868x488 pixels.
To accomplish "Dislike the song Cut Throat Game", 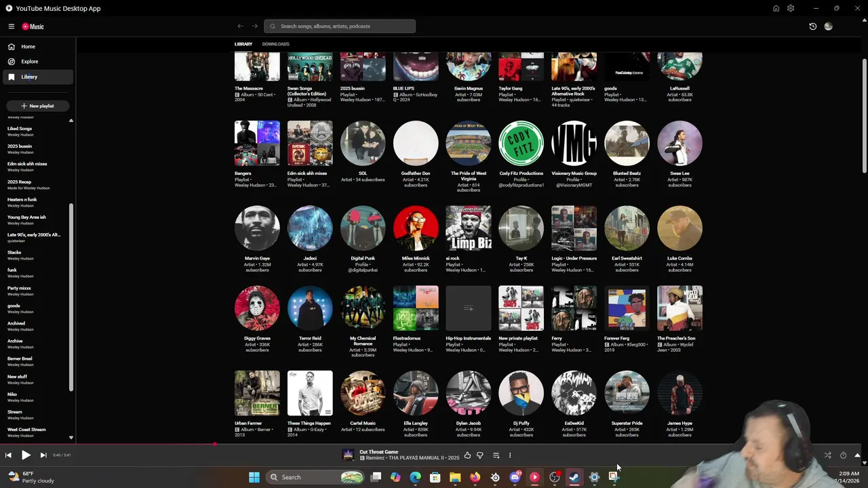I will (x=480, y=455).
